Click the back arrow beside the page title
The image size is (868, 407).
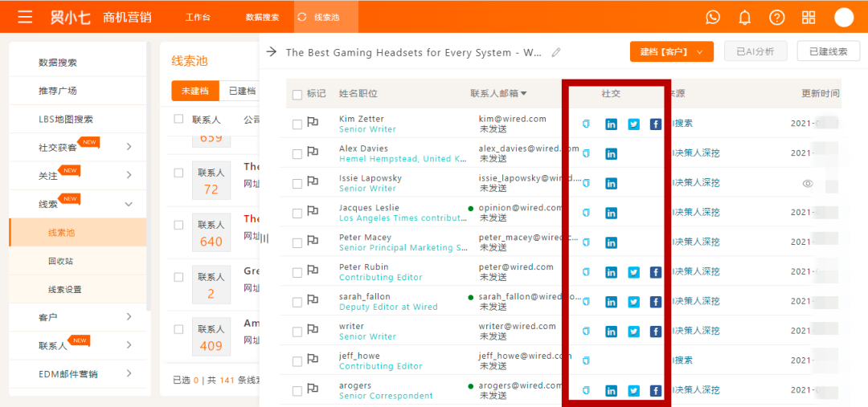(x=272, y=52)
